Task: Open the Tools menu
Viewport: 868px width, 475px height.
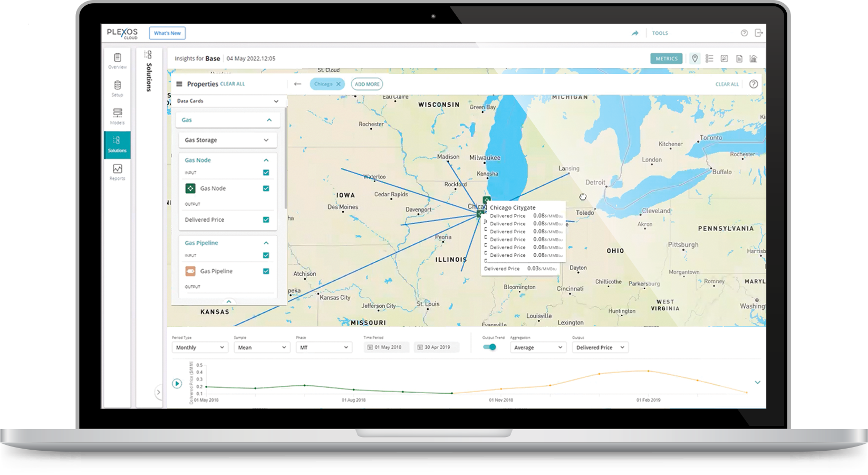Action: [660, 33]
